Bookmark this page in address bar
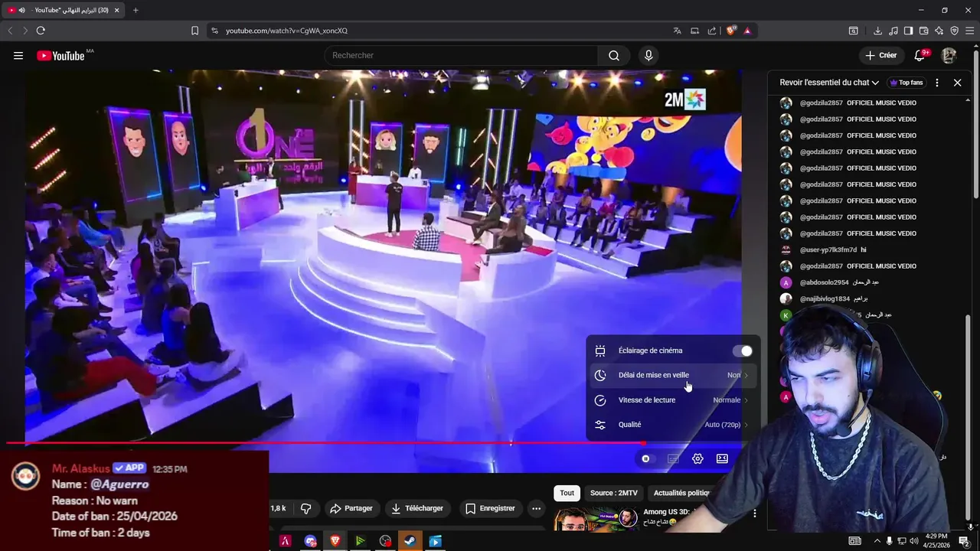 click(194, 31)
